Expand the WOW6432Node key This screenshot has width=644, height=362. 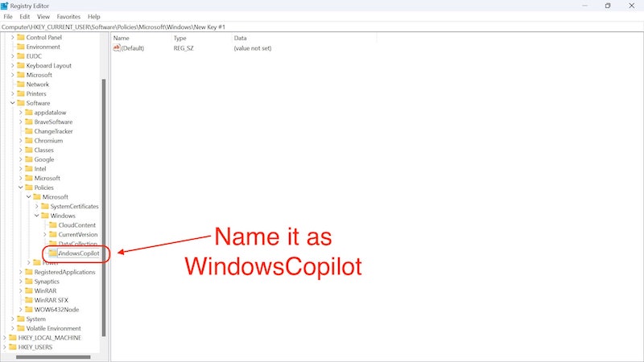coord(21,310)
